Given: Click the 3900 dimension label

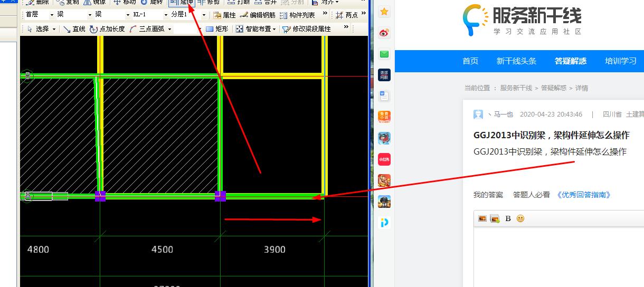Looking at the screenshot, I should 274,250.
